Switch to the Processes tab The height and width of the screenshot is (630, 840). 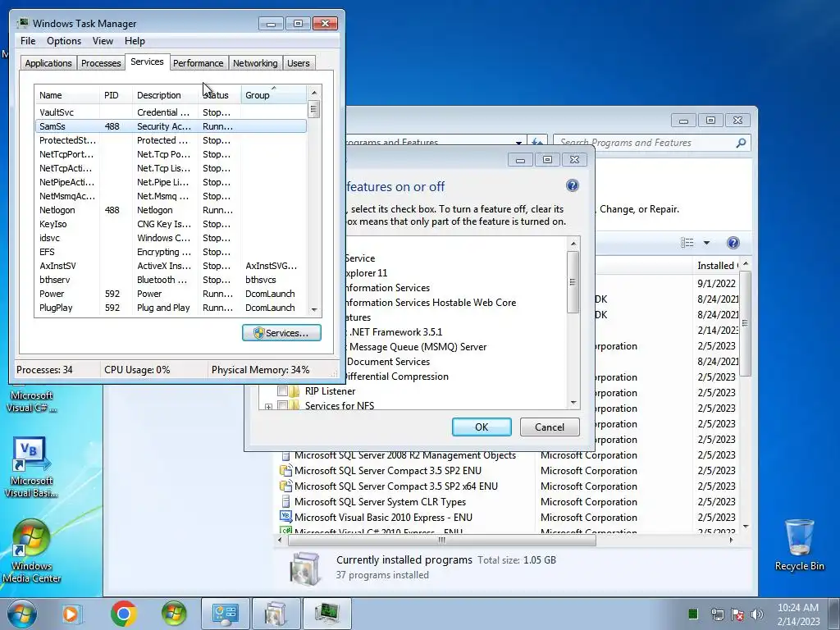[x=101, y=63]
